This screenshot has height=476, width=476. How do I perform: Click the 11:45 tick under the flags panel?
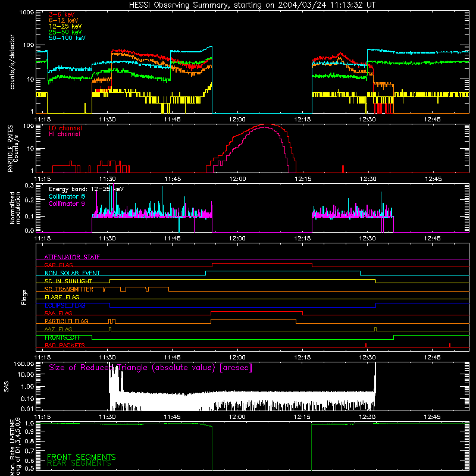tap(173, 358)
